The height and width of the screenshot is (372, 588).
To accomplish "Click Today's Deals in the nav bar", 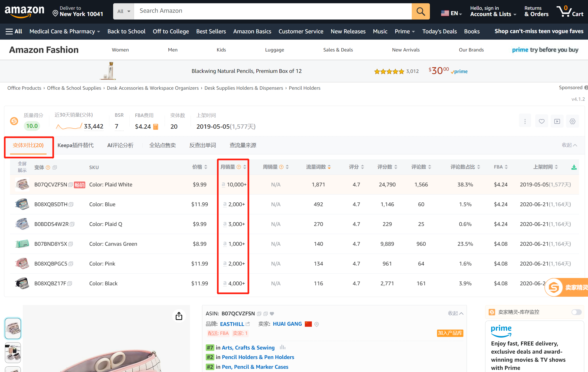I will click(x=439, y=31).
